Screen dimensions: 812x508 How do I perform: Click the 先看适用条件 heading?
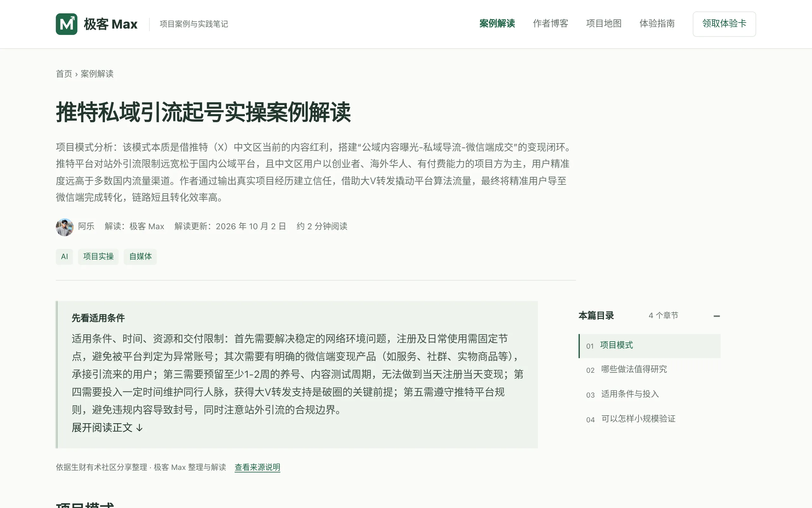pos(98,318)
